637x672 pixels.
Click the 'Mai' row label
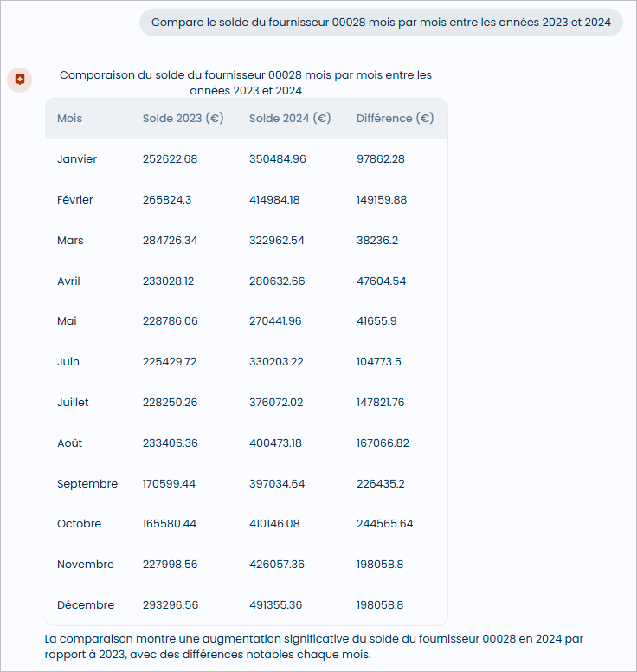(x=67, y=321)
